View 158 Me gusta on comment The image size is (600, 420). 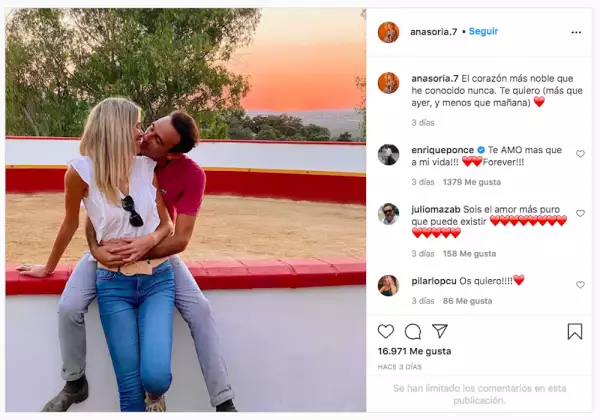click(x=469, y=254)
